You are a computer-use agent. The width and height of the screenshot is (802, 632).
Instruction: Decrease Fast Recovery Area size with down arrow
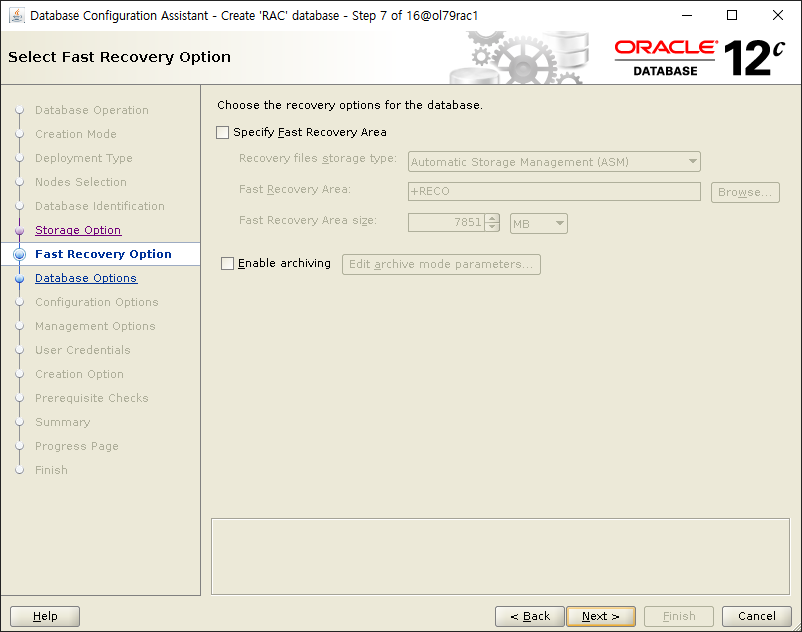click(x=492, y=227)
